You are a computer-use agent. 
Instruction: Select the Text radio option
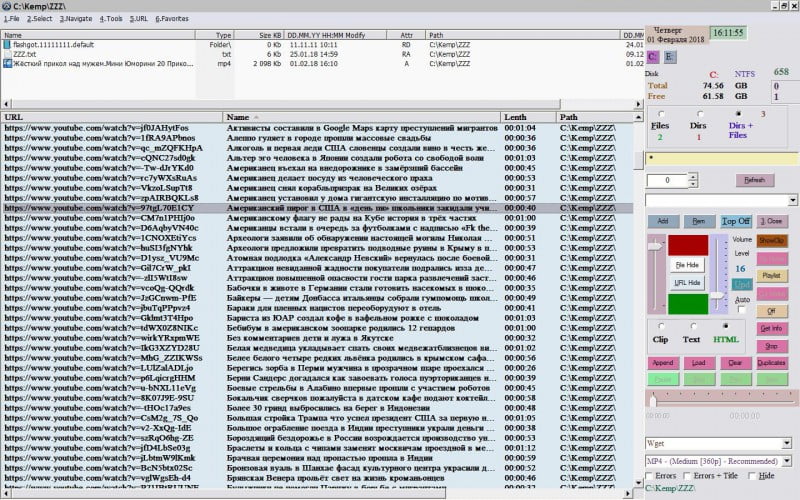(x=693, y=326)
